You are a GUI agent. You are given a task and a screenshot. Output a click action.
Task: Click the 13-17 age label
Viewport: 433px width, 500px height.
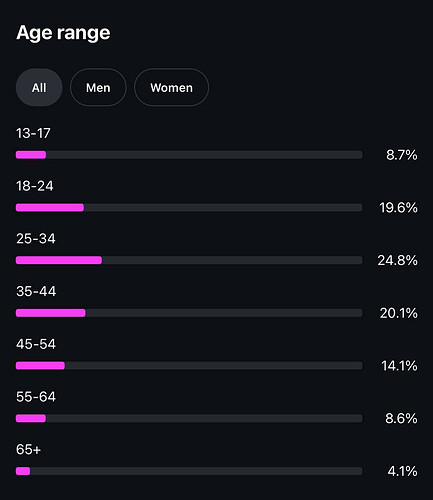pos(33,133)
